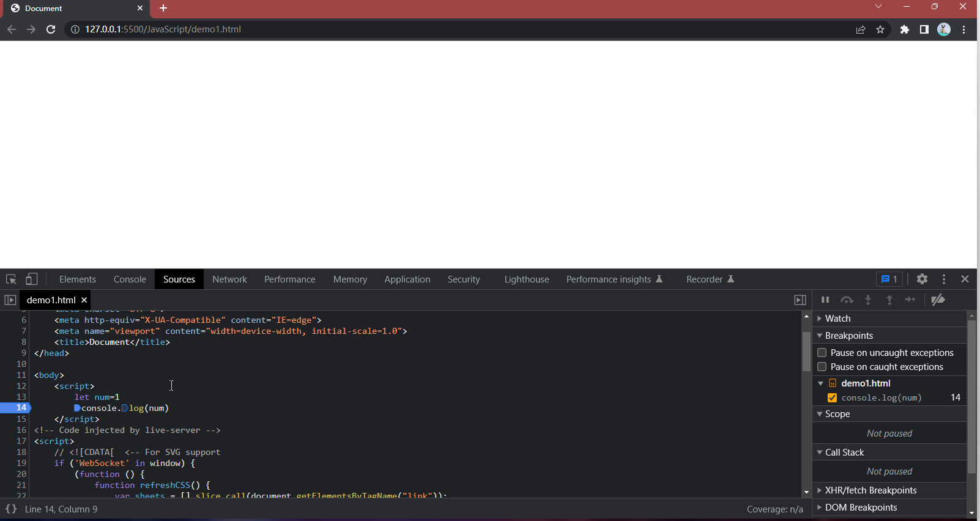Enable Pause on caught exceptions
980x521 pixels.
point(822,367)
